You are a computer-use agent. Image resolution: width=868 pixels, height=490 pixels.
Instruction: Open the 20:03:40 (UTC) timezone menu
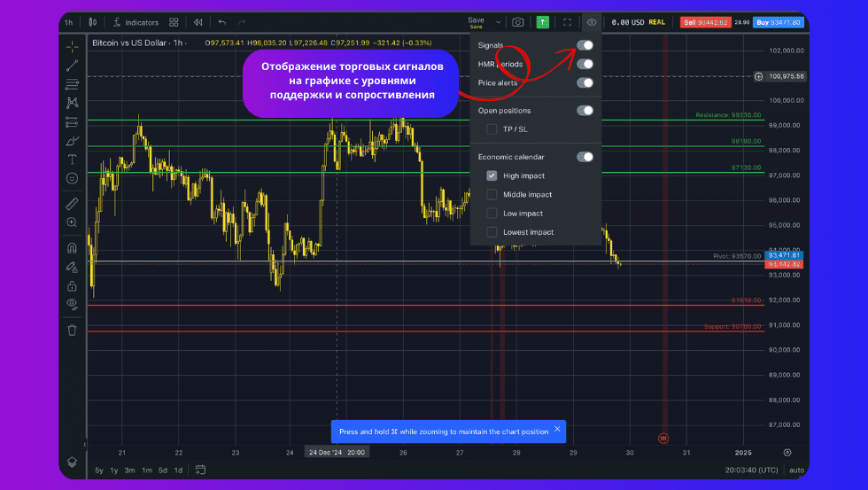[751, 471]
